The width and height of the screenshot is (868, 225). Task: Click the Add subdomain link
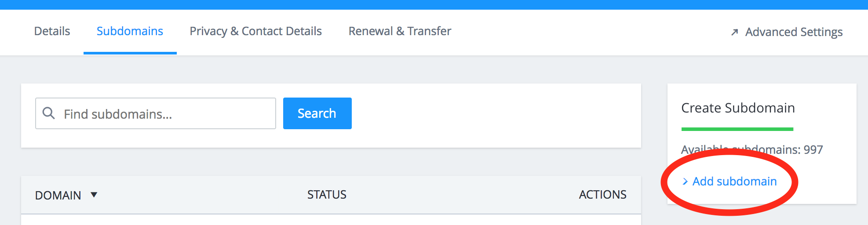734,181
